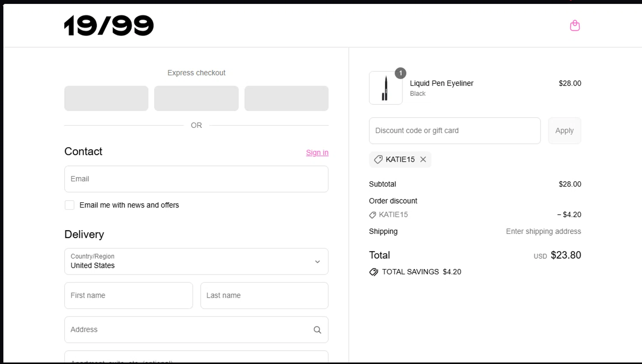
Task: Click the $23.80 total amount
Action: (566, 255)
